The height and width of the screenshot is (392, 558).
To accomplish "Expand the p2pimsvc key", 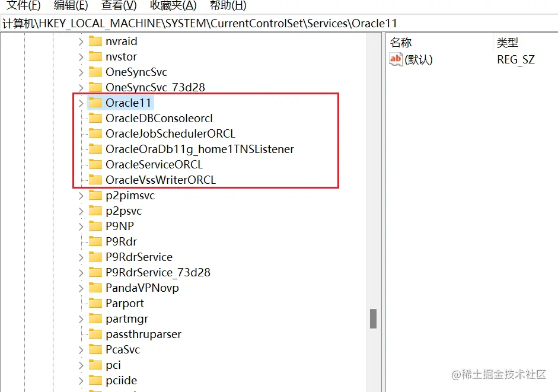I will pyautogui.click(x=81, y=196).
